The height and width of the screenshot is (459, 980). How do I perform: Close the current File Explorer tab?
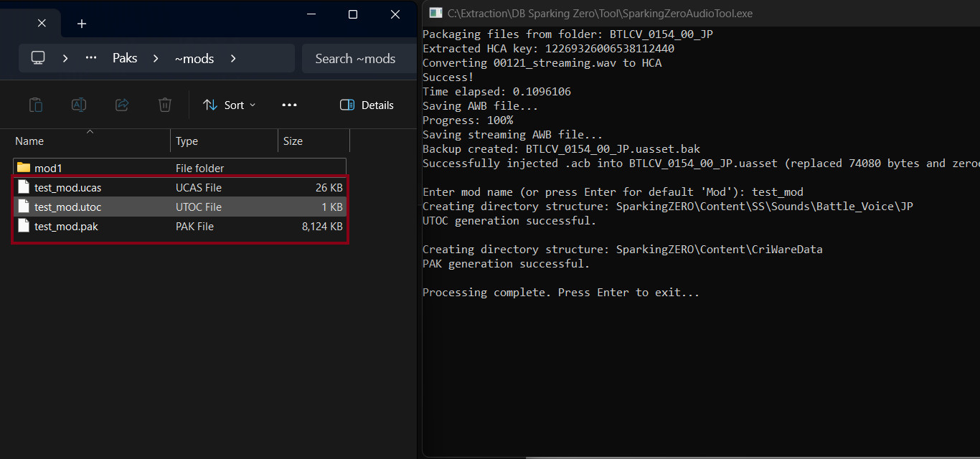pyautogui.click(x=42, y=23)
